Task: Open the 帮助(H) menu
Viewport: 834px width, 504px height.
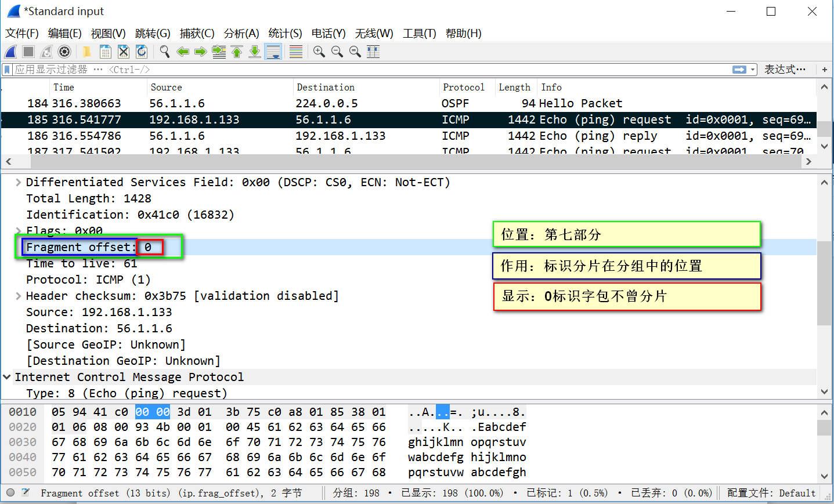Action: 464,34
